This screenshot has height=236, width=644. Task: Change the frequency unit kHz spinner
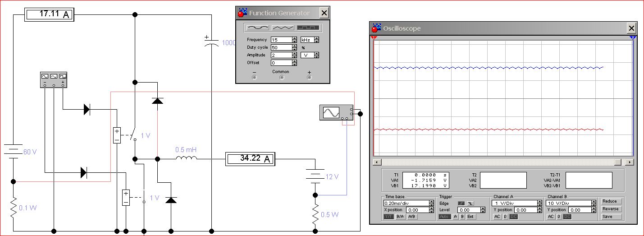pos(316,40)
